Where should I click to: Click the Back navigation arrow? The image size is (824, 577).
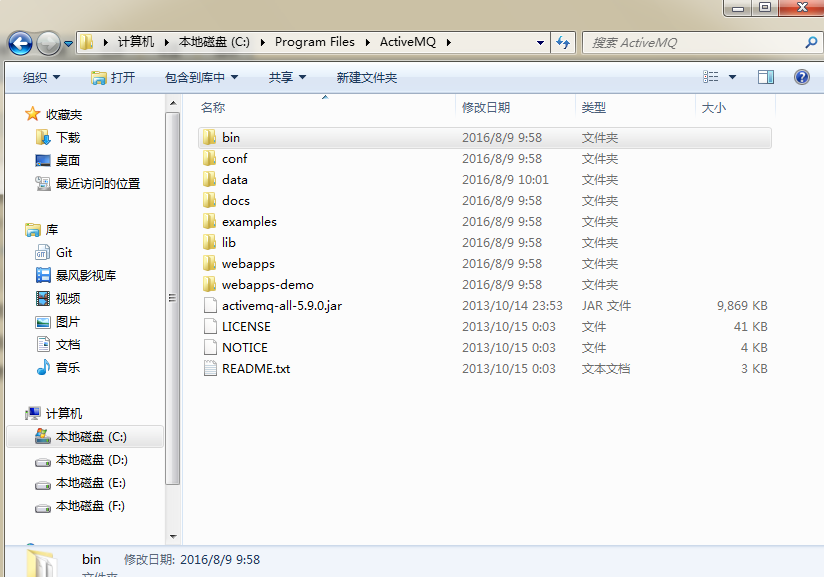pyautogui.click(x=20, y=43)
